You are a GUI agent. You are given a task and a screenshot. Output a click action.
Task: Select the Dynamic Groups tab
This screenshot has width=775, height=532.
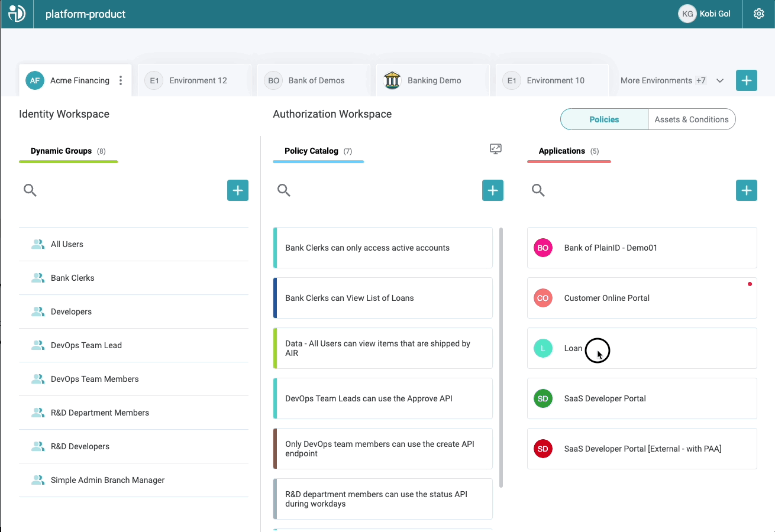point(68,151)
